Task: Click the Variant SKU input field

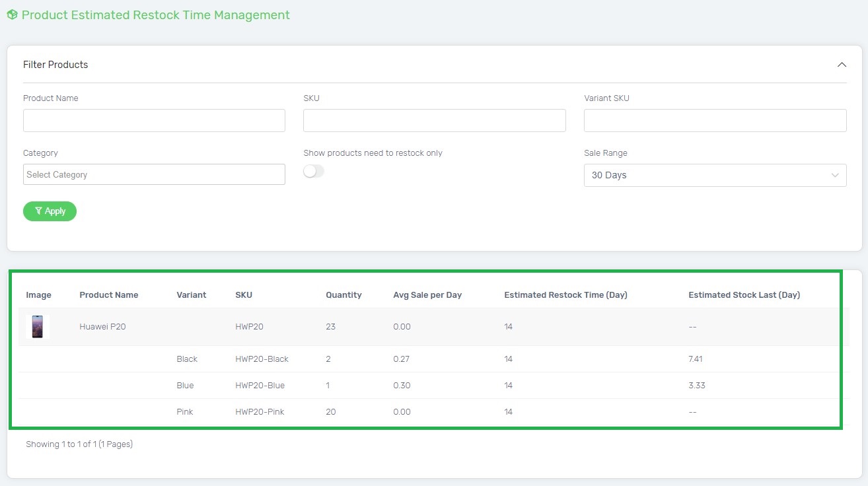Action: (x=715, y=121)
